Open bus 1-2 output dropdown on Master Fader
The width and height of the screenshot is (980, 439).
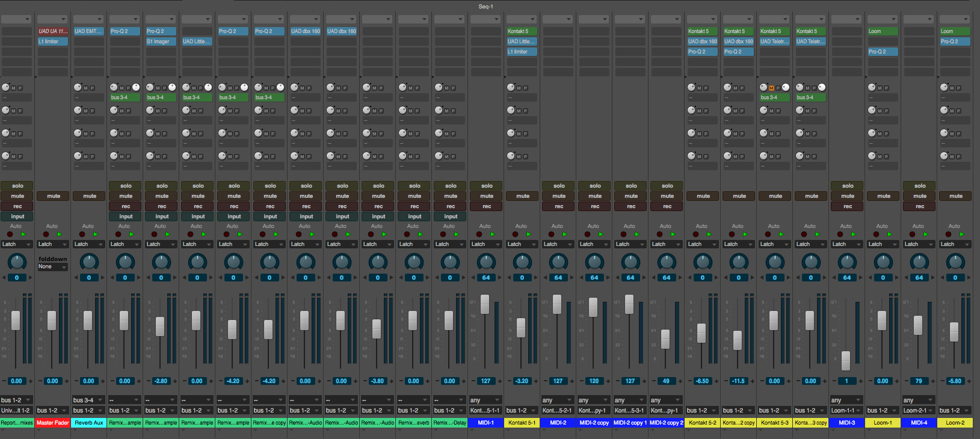click(52, 410)
